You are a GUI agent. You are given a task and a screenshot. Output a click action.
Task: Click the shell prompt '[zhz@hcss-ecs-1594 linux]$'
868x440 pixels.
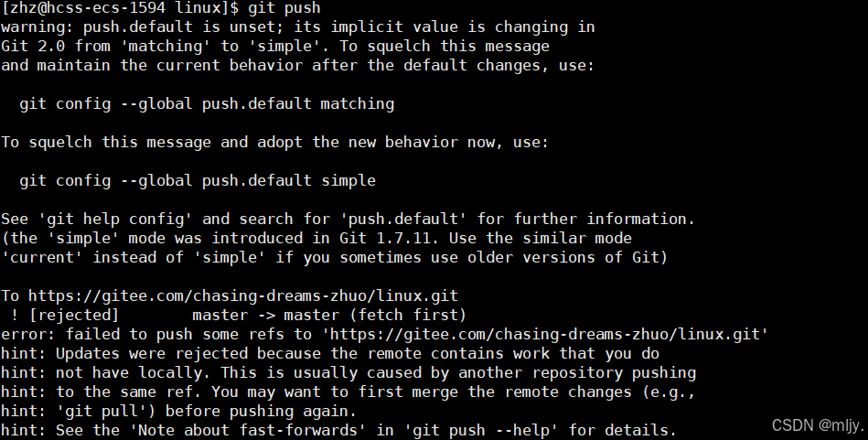click(x=120, y=7)
